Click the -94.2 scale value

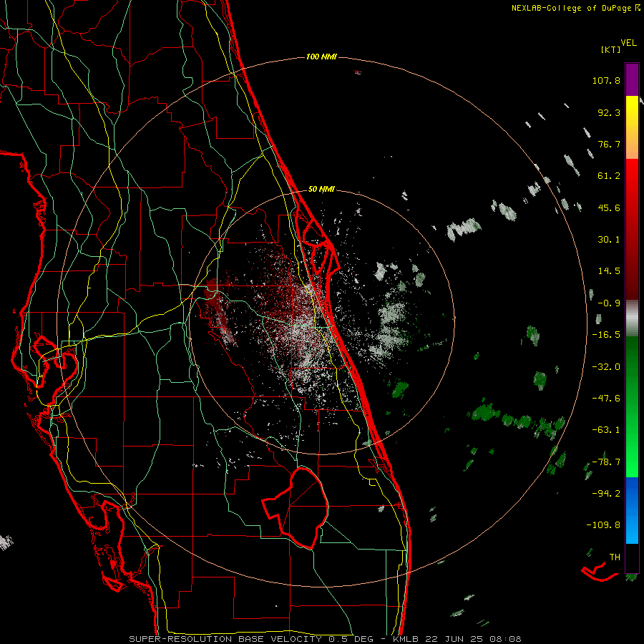click(x=606, y=493)
